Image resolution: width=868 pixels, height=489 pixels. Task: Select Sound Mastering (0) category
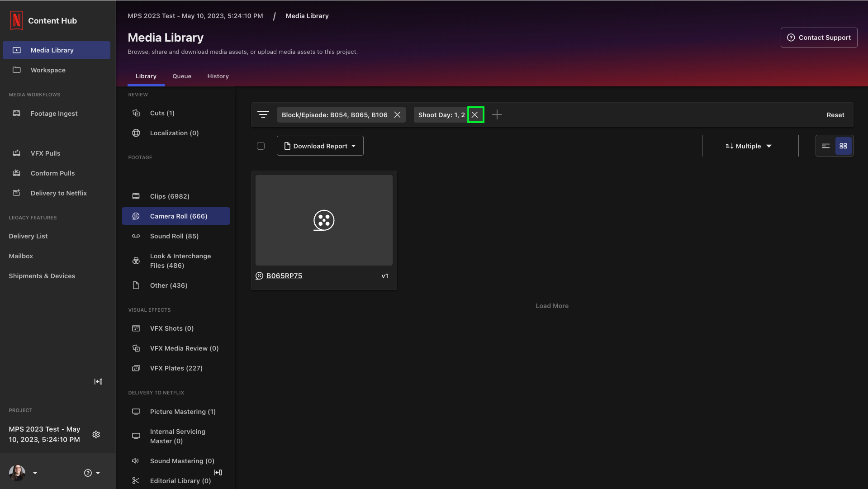[176, 461]
